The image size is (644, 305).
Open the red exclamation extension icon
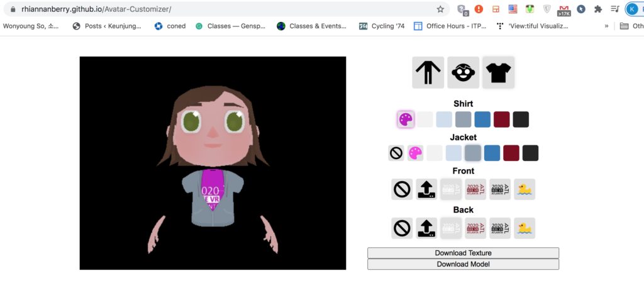(x=479, y=9)
